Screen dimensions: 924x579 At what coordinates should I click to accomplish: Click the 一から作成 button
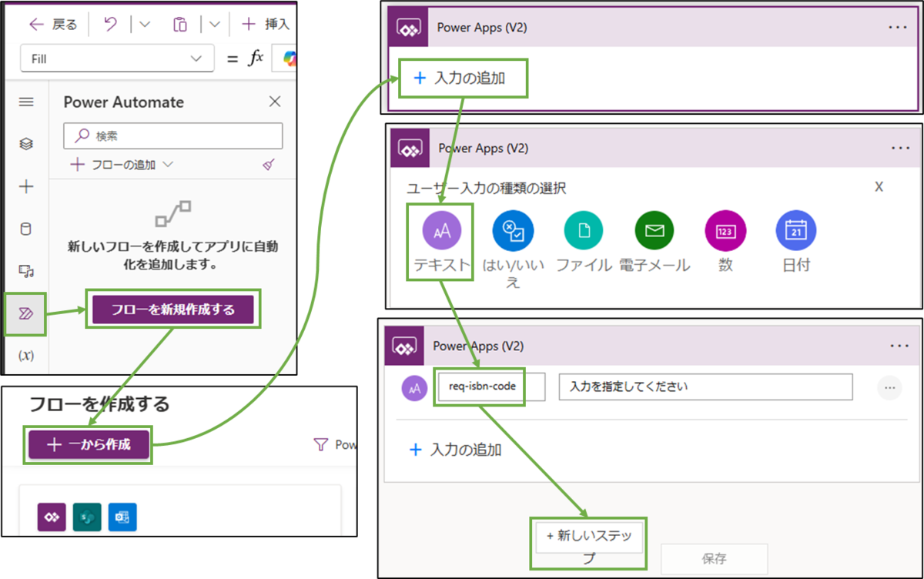coord(88,444)
